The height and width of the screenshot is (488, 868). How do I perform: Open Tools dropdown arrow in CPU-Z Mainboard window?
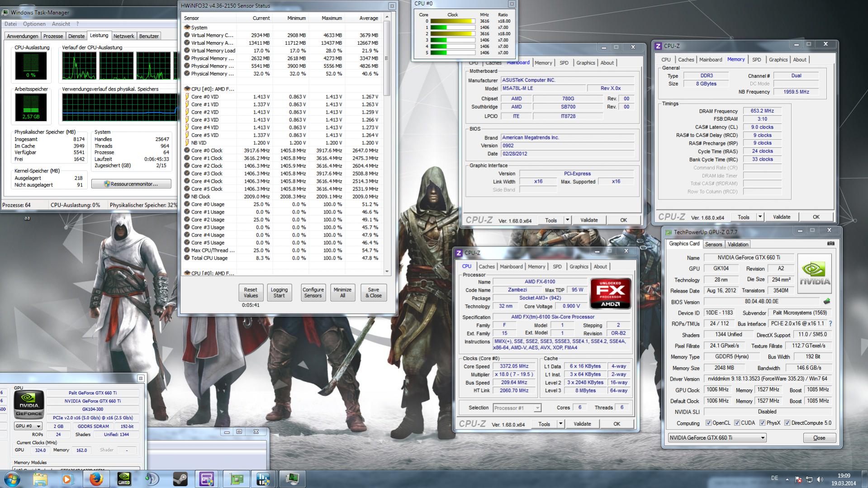[x=567, y=220]
